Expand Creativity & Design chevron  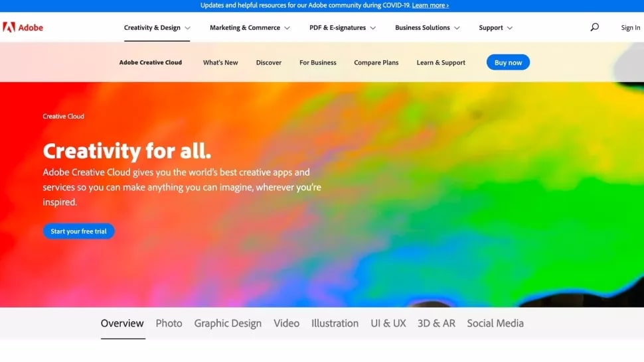(188, 28)
